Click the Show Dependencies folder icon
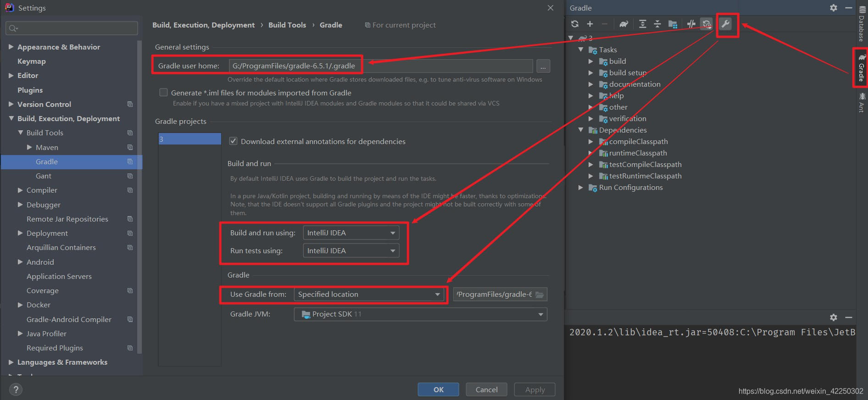868x400 pixels. tap(673, 24)
